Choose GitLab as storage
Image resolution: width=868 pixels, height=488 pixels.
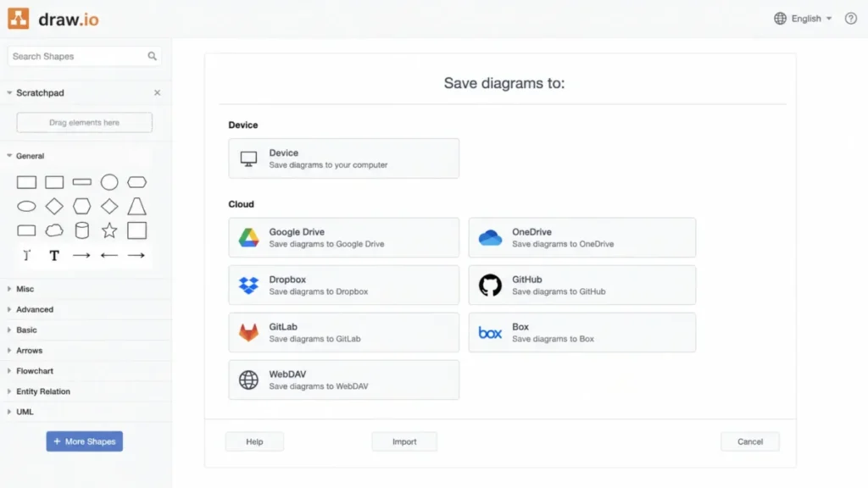coord(344,332)
